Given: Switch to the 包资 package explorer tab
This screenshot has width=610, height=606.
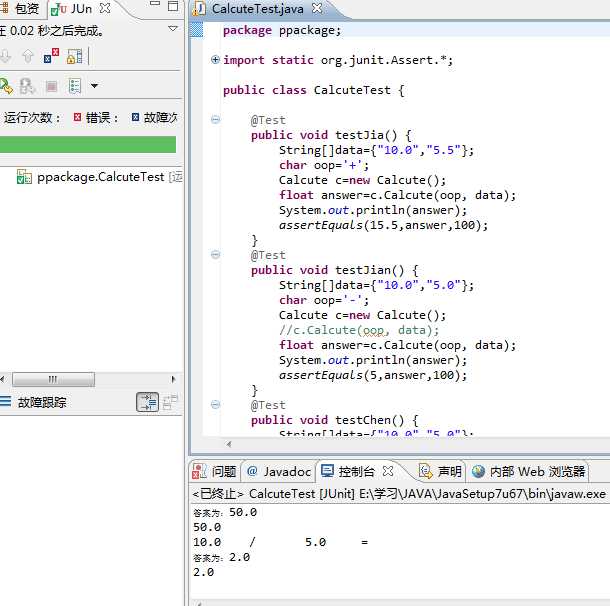Looking at the screenshot, I should (x=21, y=9).
